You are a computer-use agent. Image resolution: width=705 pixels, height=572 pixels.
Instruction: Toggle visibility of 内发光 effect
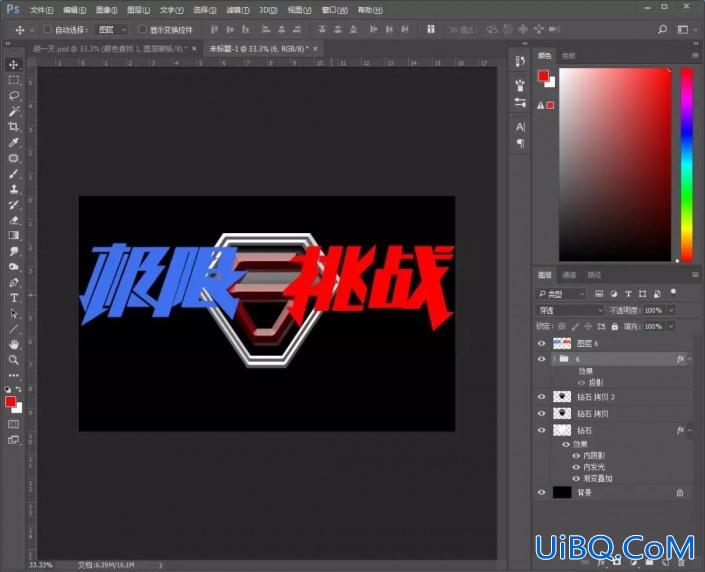pyautogui.click(x=576, y=467)
